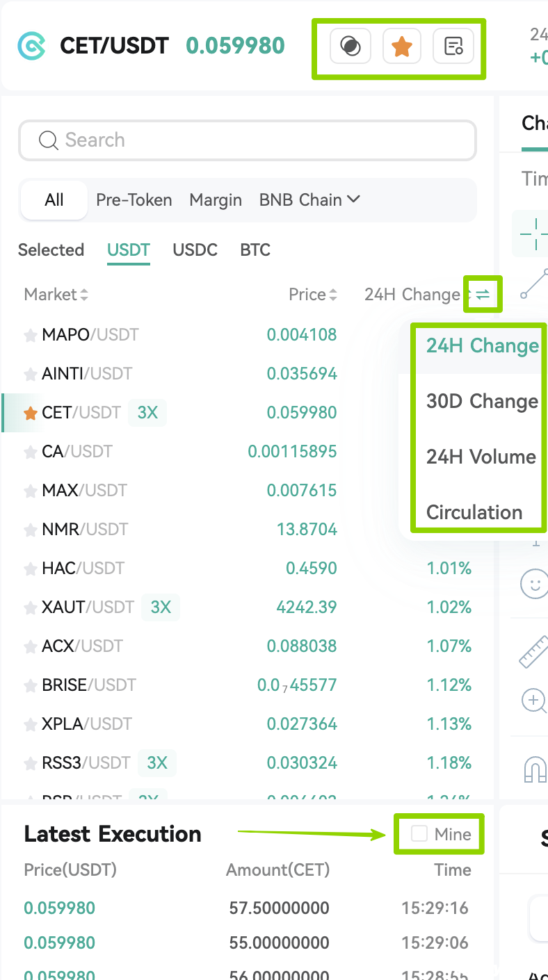
Task: Toggle the orange favorite star in header
Action: [402, 47]
